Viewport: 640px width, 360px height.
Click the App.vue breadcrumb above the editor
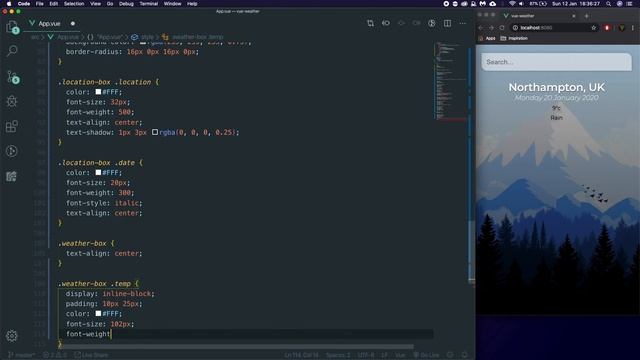tap(64, 37)
